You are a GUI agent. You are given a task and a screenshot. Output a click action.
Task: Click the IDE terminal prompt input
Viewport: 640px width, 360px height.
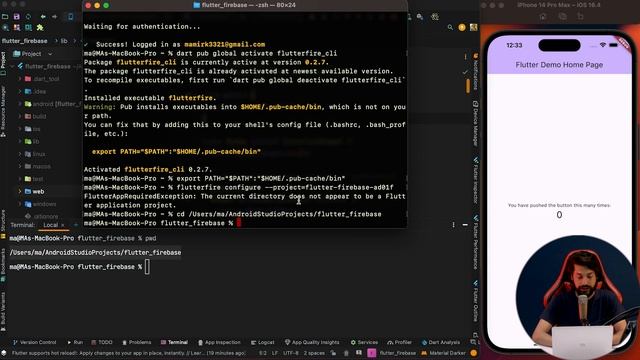click(147, 267)
